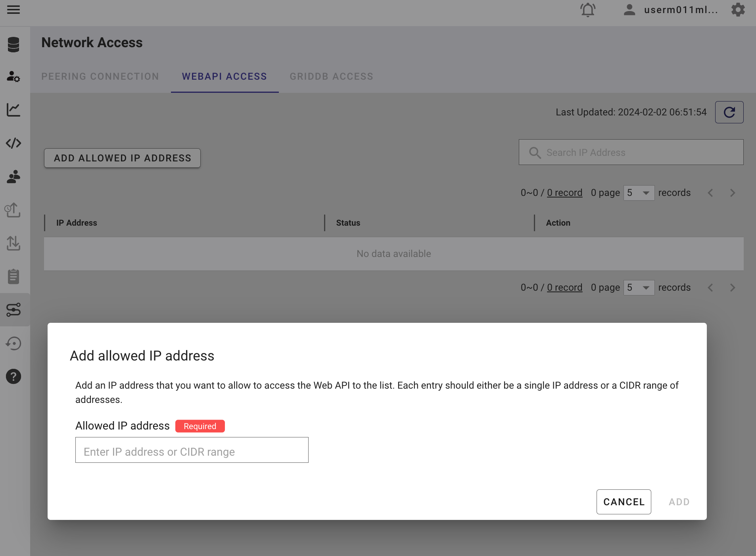Click the refresh button beside Last Updated
The image size is (756, 556).
(x=729, y=112)
